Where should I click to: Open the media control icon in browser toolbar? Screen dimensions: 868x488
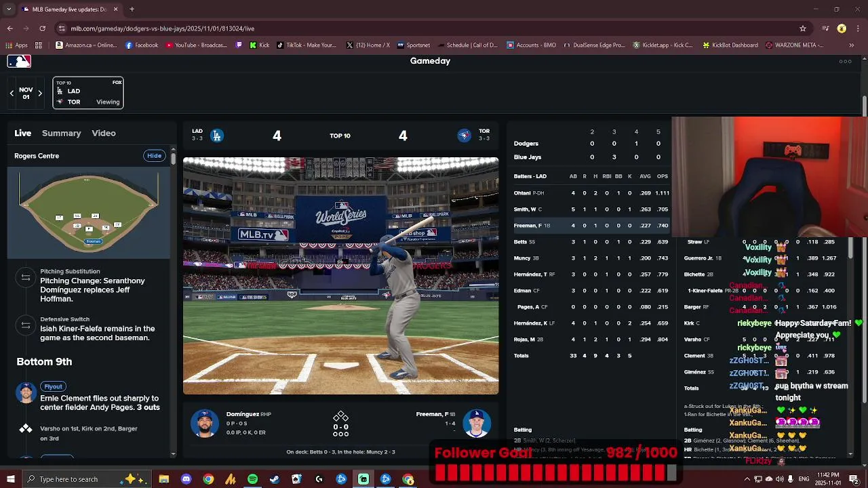[825, 28]
